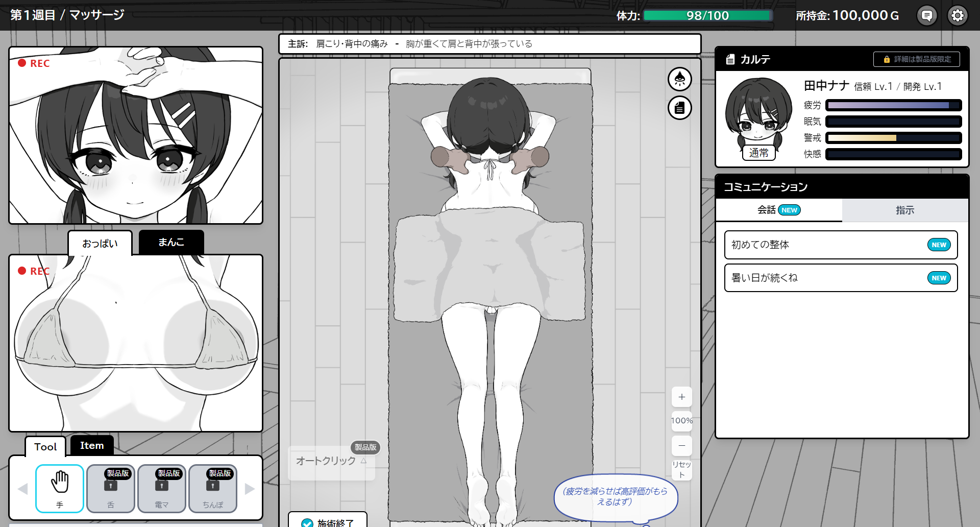The height and width of the screenshot is (527, 980).
Task: Choose the 暑い日が続くね conversation topic
Action: [x=840, y=278]
